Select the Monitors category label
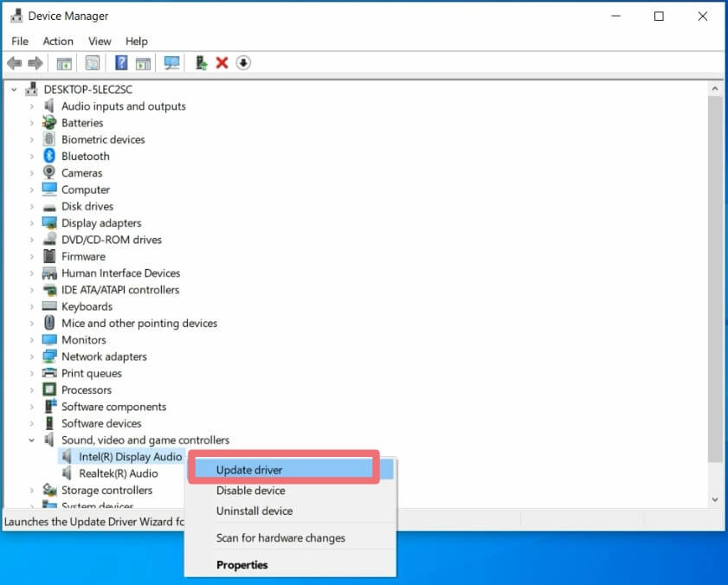This screenshot has height=585, width=728. tap(84, 340)
